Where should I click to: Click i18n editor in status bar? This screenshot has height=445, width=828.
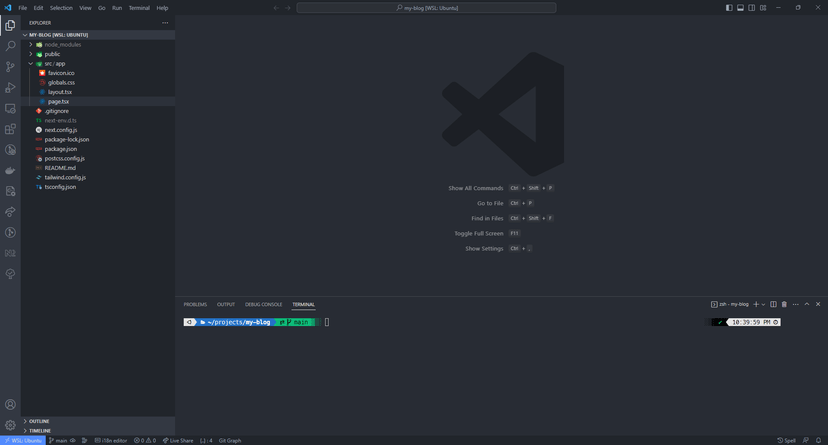pyautogui.click(x=111, y=440)
